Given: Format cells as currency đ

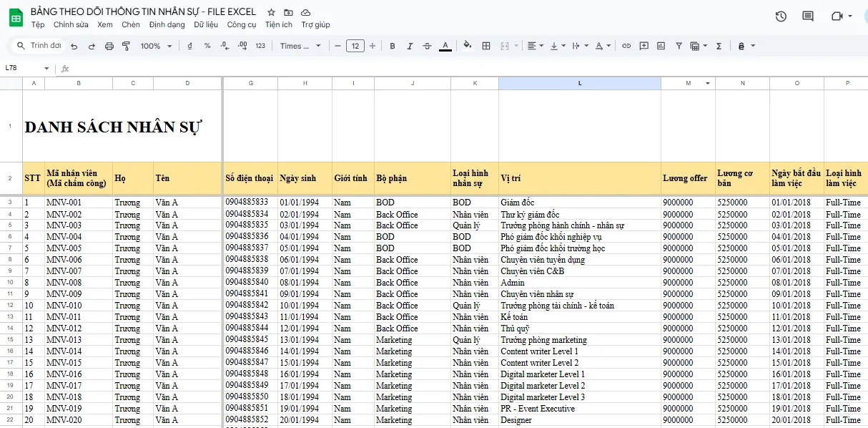Looking at the screenshot, I should tap(189, 46).
